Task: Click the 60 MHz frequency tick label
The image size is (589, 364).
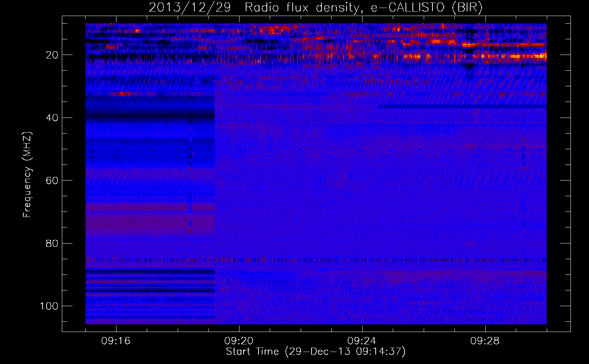Action: coord(52,181)
